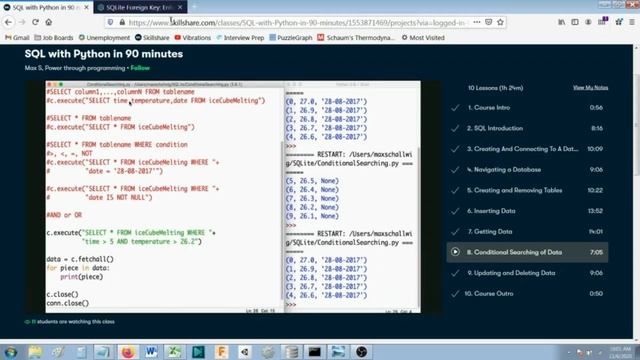Toggle the sidebar view icon
Viewport: 640px width, 360px height.
coord(575,22)
